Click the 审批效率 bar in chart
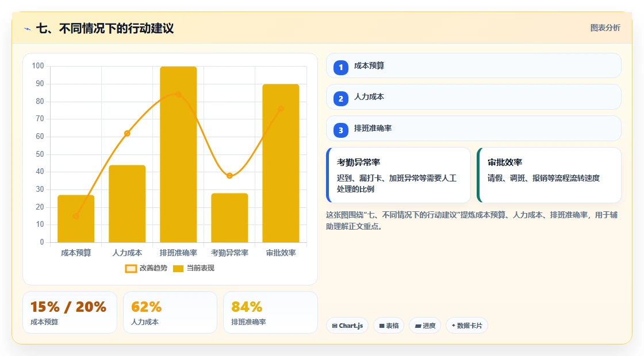Viewport: 644px width, 356px height. 281,163
